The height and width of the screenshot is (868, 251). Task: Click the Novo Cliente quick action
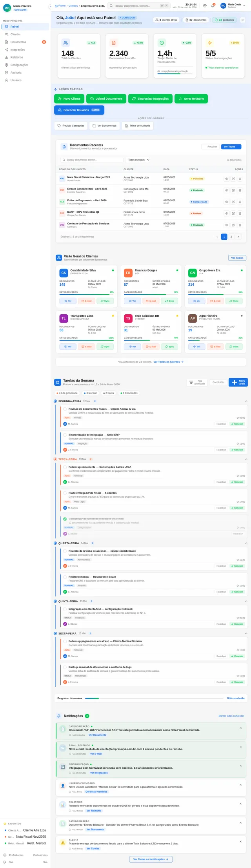69,98
